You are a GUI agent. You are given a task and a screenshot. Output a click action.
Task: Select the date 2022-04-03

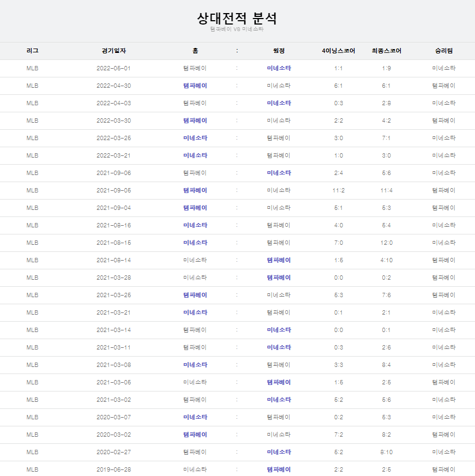(x=114, y=103)
